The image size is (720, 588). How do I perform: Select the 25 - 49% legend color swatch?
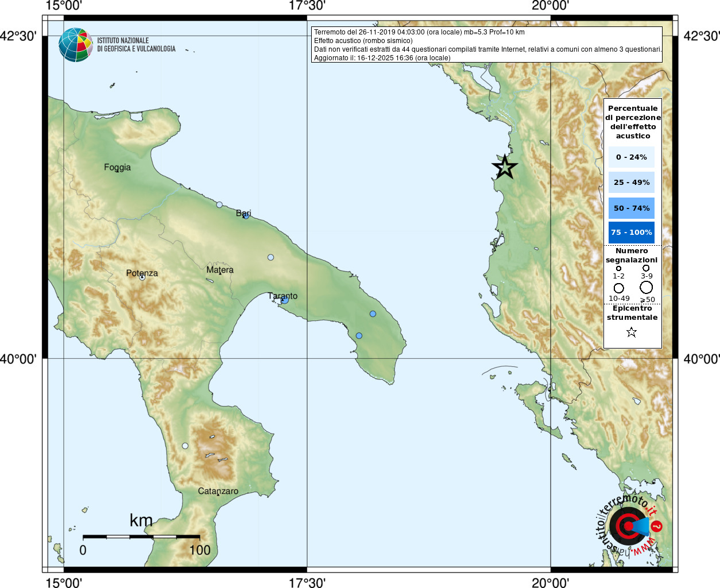point(631,183)
